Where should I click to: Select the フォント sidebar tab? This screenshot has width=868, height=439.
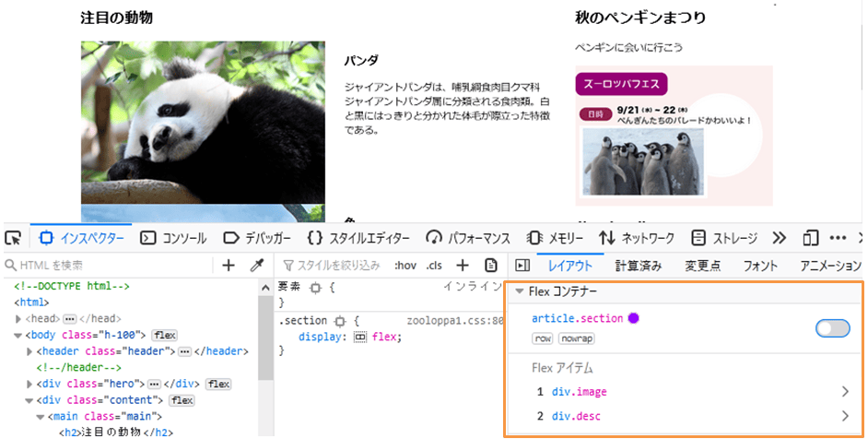pyautogui.click(x=760, y=266)
